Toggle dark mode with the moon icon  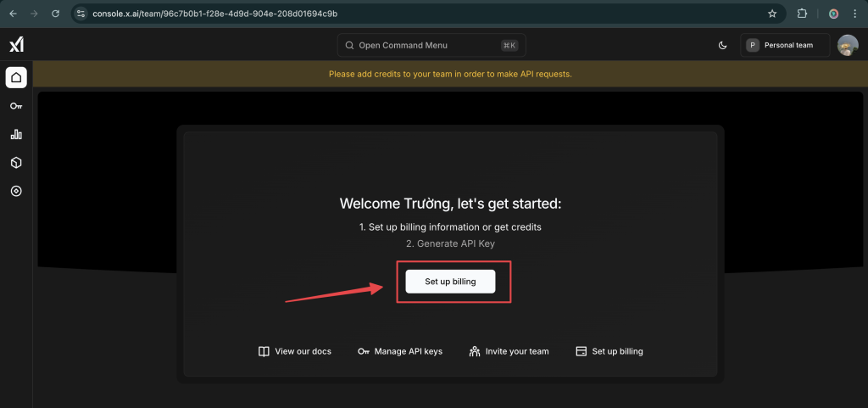[x=722, y=46]
